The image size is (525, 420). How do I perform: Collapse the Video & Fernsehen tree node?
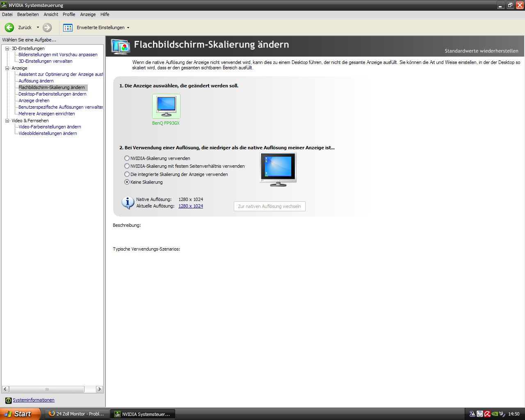(7, 121)
